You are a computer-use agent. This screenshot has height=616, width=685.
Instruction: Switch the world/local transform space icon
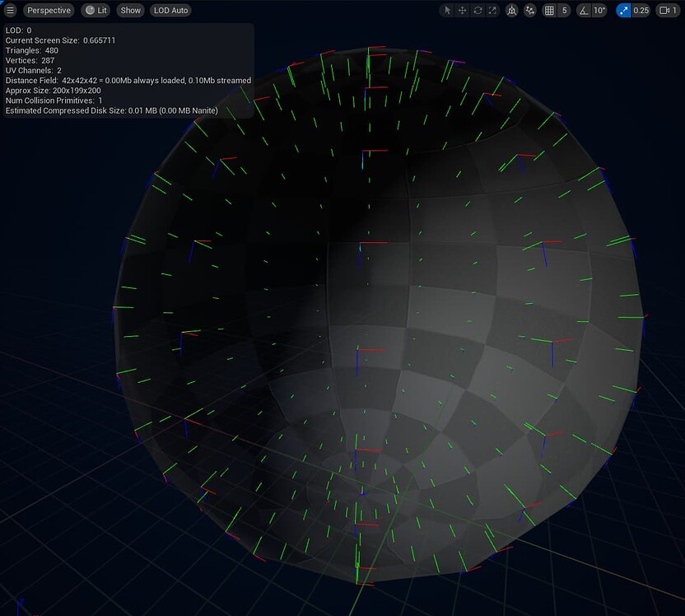click(511, 10)
